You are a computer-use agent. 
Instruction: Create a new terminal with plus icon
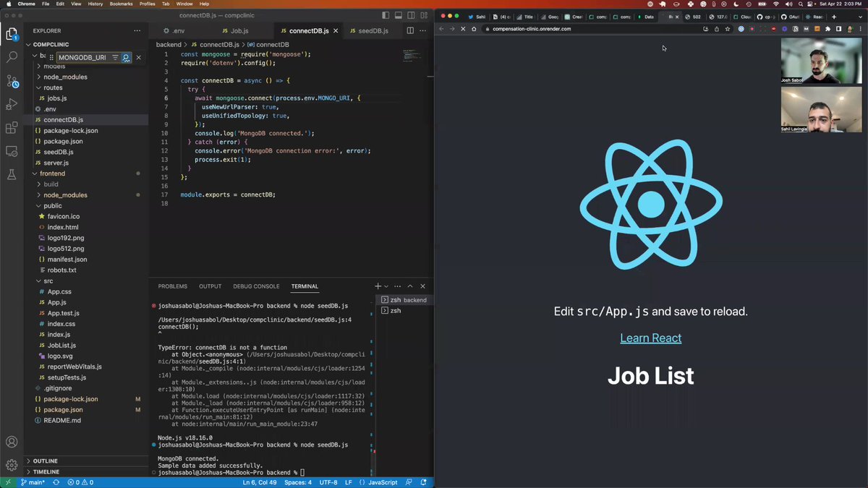tap(378, 286)
